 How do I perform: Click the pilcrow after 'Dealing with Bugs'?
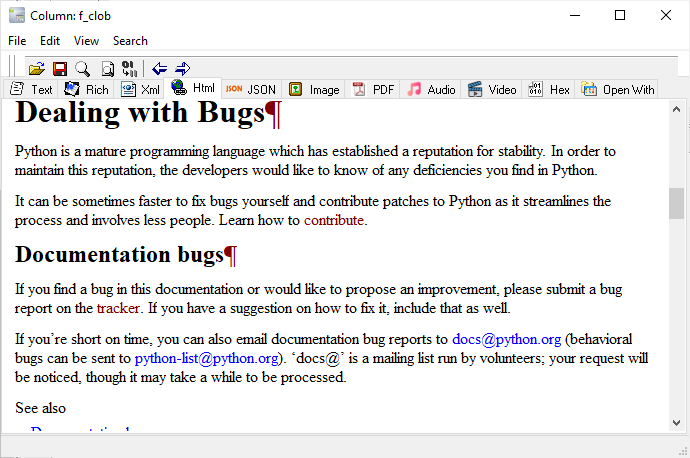(x=273, y=114)
